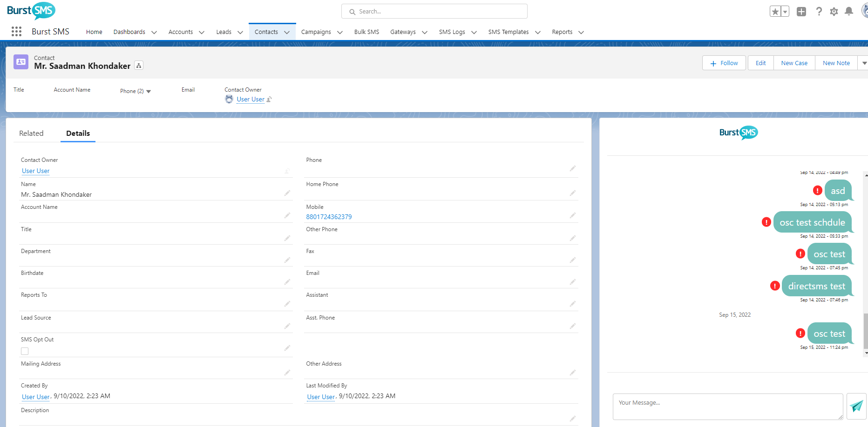
Task: Expand the Campaigns nav menu chevron
Action: pos(340,32)
